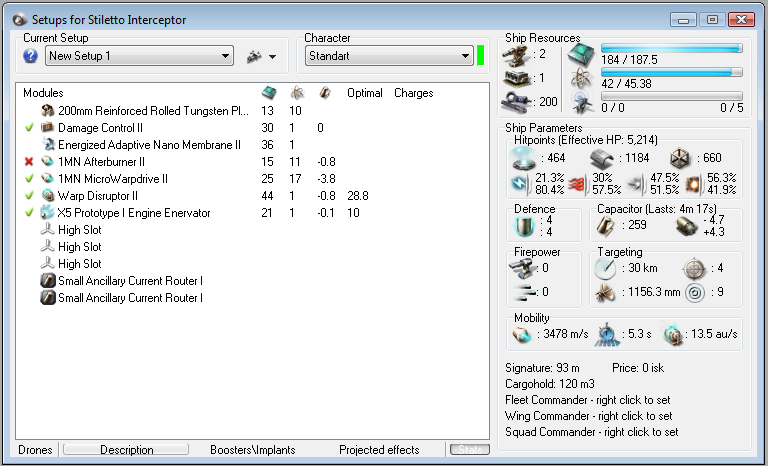Click the blue help question mark icon

click(x=30, y=56)
